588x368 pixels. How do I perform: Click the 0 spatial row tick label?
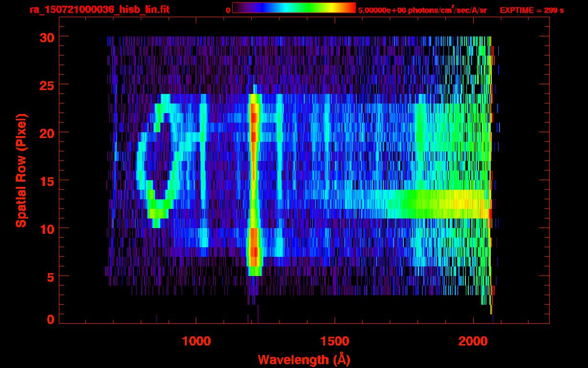[51, 319]
